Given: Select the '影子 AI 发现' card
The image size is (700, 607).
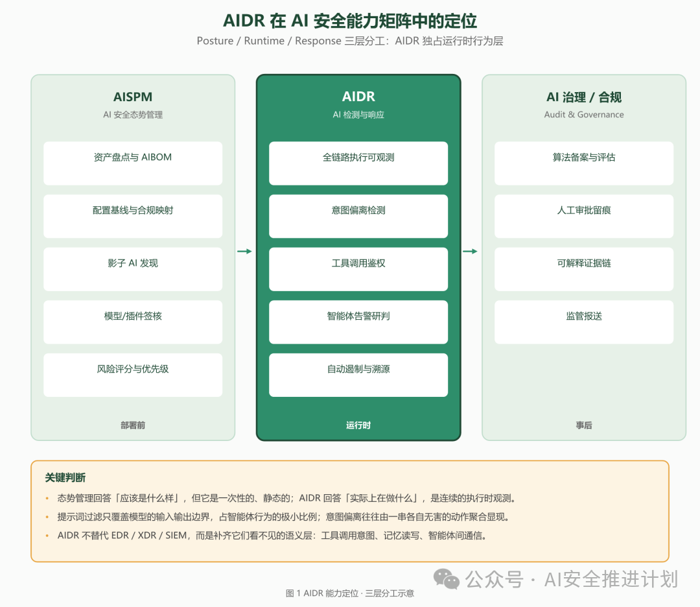Looking at the screenshot, I should pyautogui.click(x=133, y=269).
